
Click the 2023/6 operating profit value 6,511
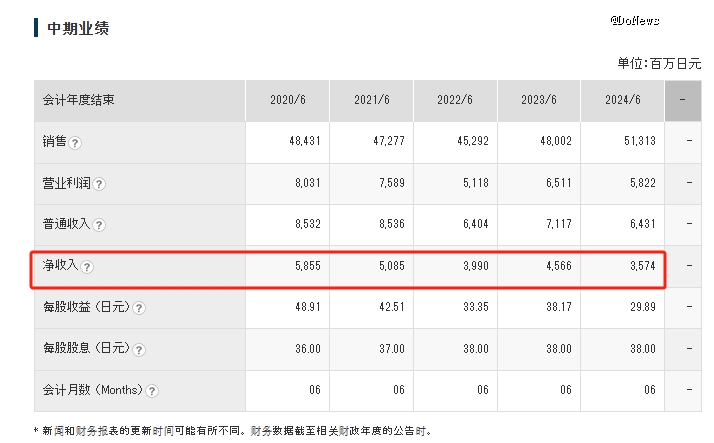[557, 184]
